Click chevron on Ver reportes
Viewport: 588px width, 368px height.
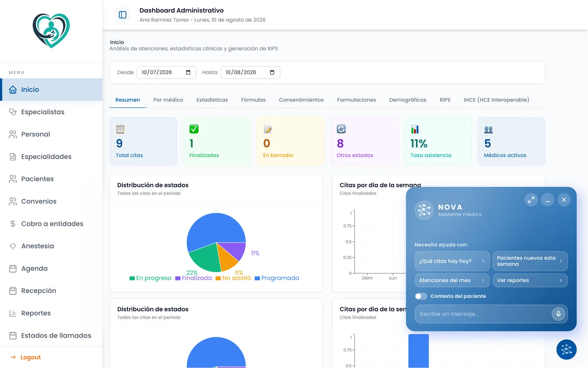click(x=561, y=281)
